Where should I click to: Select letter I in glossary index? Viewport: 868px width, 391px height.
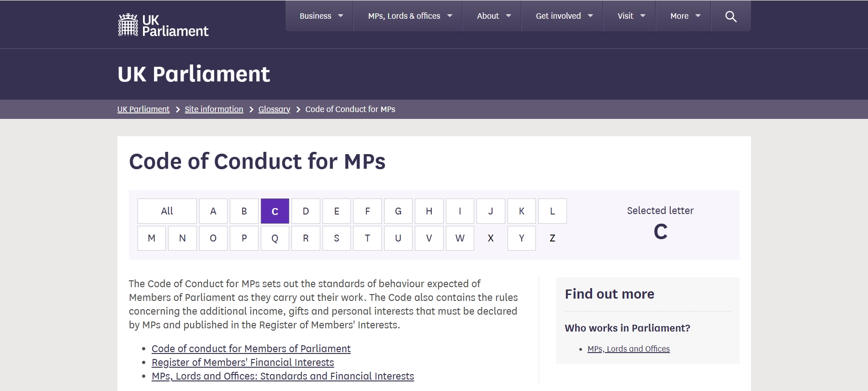click(x=460, y=211)
